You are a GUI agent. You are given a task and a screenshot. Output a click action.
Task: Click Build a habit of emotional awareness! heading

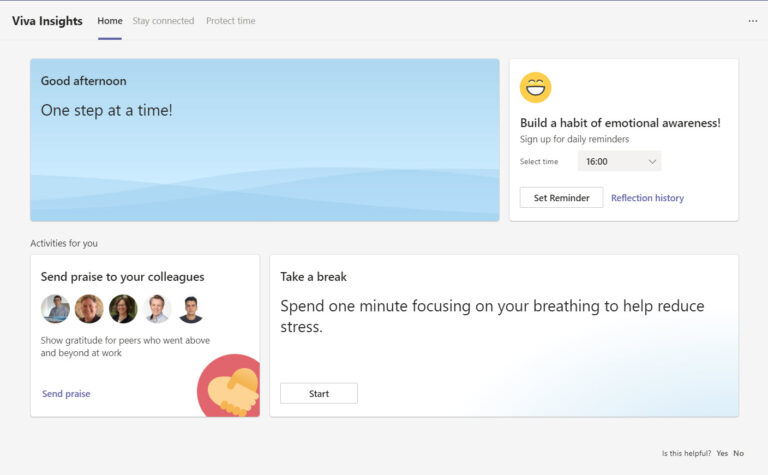pyautogui.click(x=620, y=123)
